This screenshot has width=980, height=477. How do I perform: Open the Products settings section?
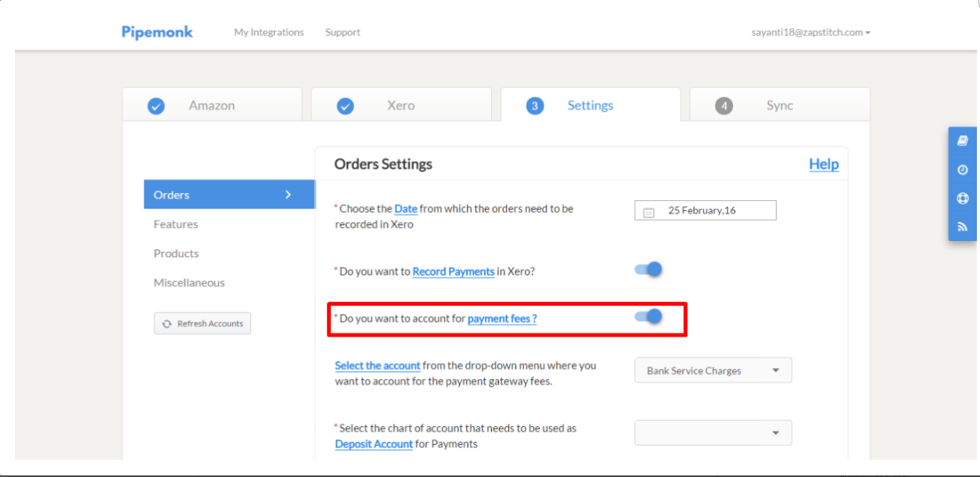click(x=177, y=253)
